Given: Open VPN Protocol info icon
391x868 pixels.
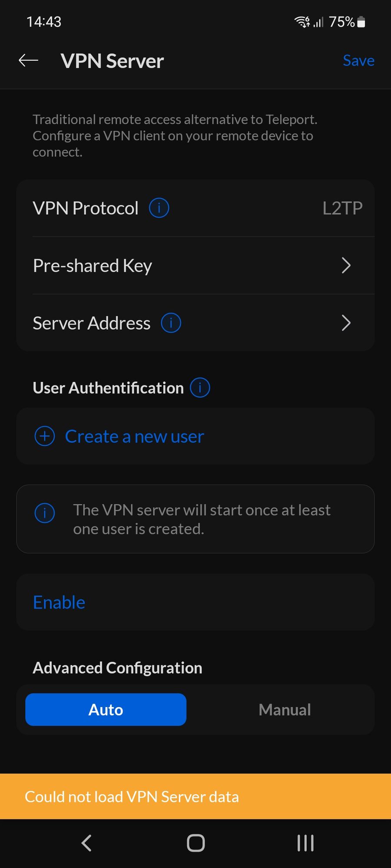Looking at the screenshot, I should [x=159, y=208].
